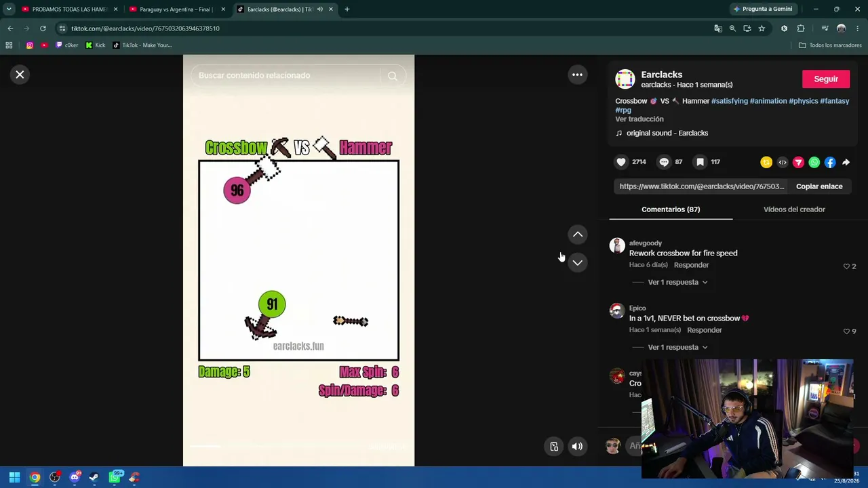Open Chrome tab search dropdown arrow

point(9,9)
